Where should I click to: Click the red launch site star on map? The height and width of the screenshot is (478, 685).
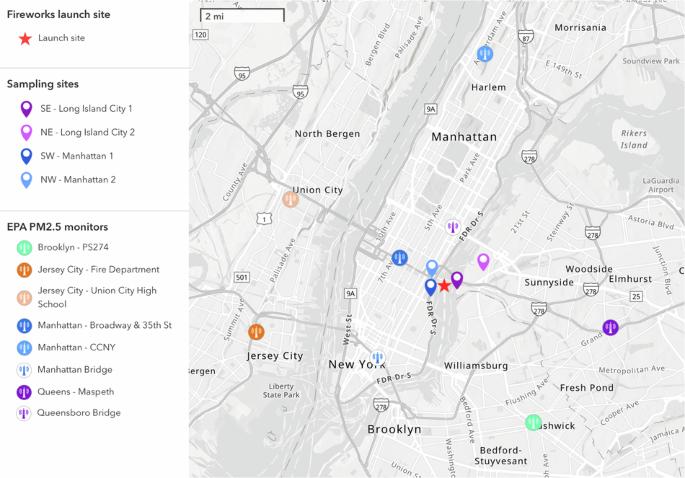point(444,286)
